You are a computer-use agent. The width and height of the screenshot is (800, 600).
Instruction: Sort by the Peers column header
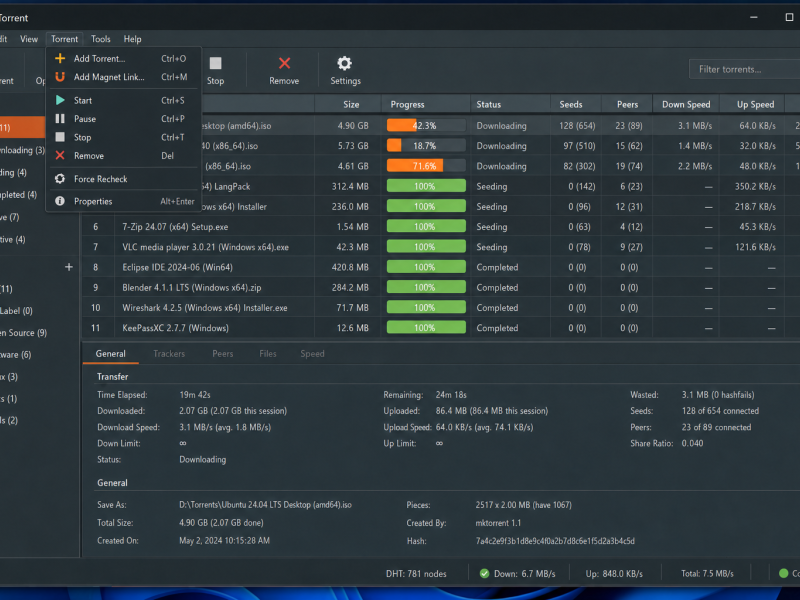tap(627, 104)
